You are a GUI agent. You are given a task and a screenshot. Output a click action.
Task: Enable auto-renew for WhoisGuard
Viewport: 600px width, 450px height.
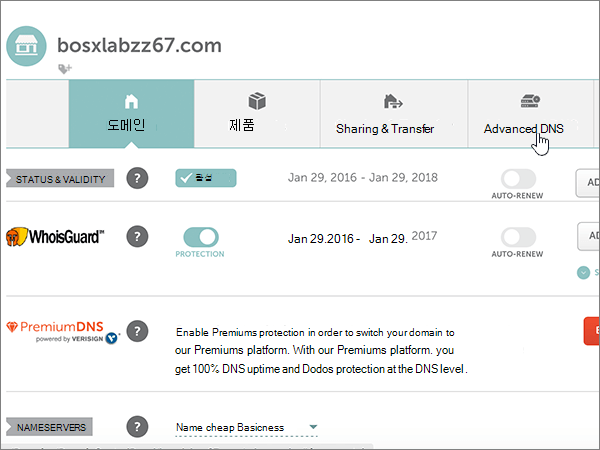click(518, 237)
